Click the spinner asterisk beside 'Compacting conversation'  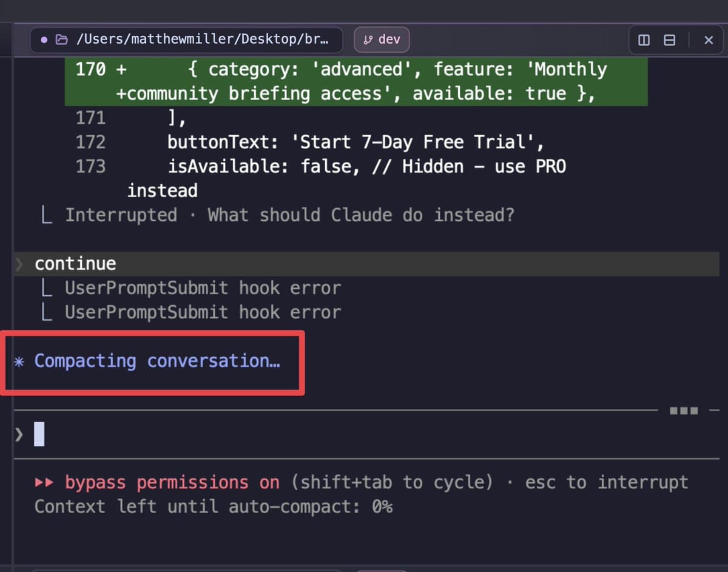19,360
